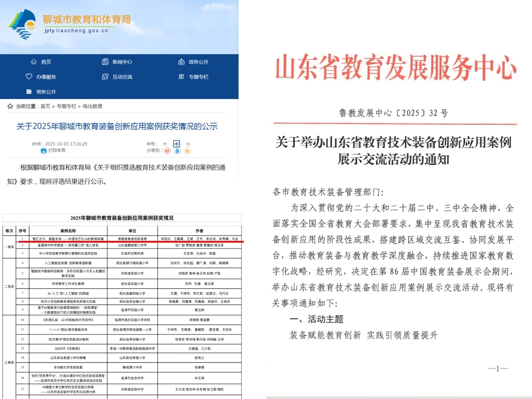Viewport: 532px width, 399px height.
Task: Click the 互动交流 interaction icon
Action: click(x=105, y=77)
